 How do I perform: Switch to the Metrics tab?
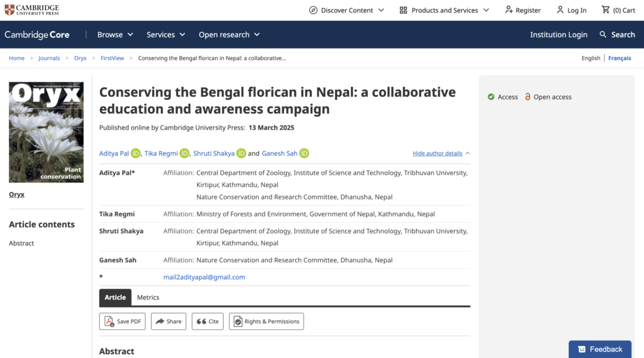(148, 298)
